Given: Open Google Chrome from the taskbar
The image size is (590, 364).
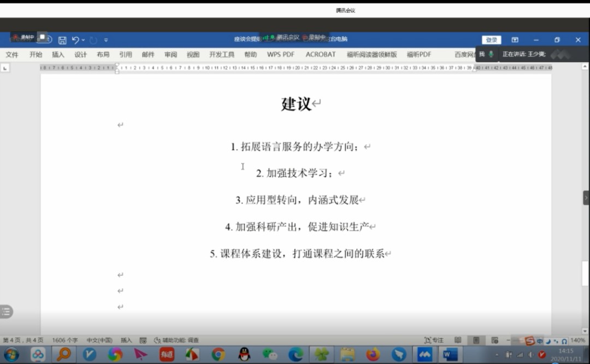Looking at the screenshot, I should point(218,355).
